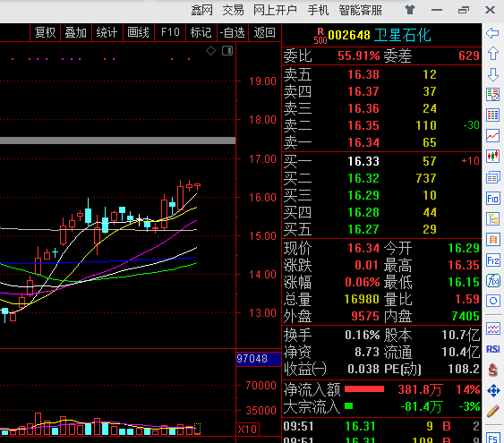Click 内盘 value 7405
The height and width of the screenshot is (443, 504).
click(x=466, y=317)
